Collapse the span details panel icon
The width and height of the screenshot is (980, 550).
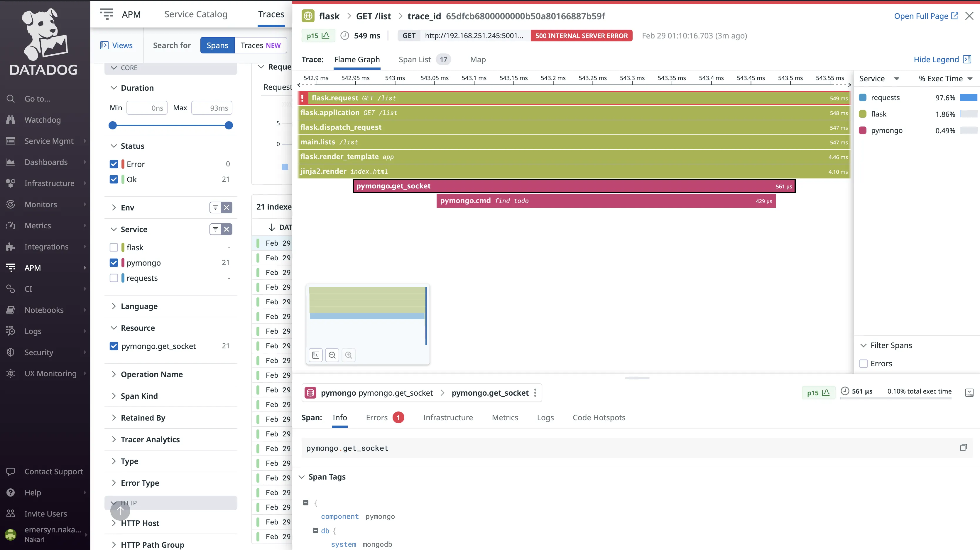pos(969,392)
